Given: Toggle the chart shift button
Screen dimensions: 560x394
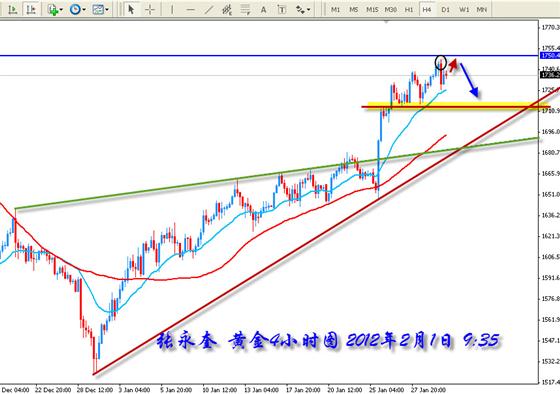Looking at the screenshot, I should pyautogui.click(x=31, y=10).
